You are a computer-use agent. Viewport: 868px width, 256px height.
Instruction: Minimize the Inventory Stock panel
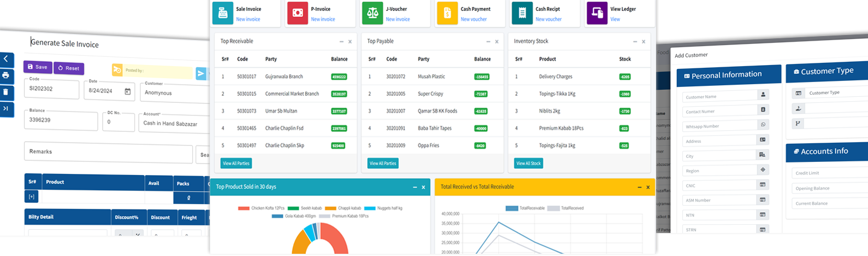(635, 42)
